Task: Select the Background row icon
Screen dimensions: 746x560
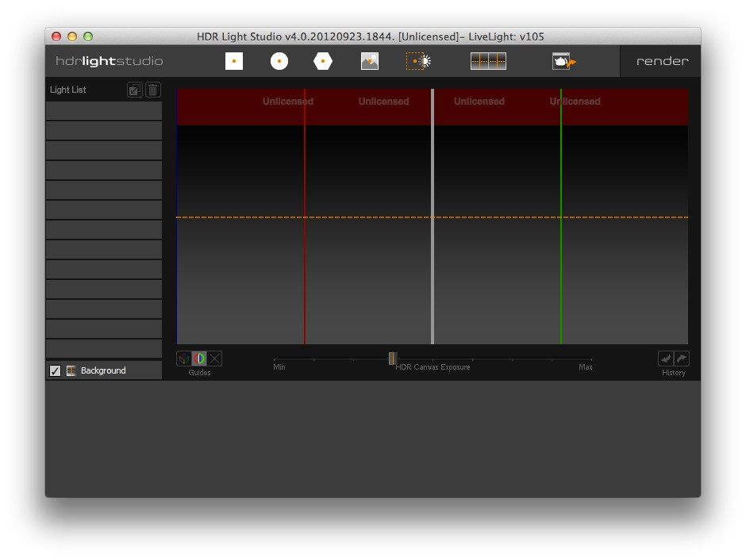Action: coord(71,370)
